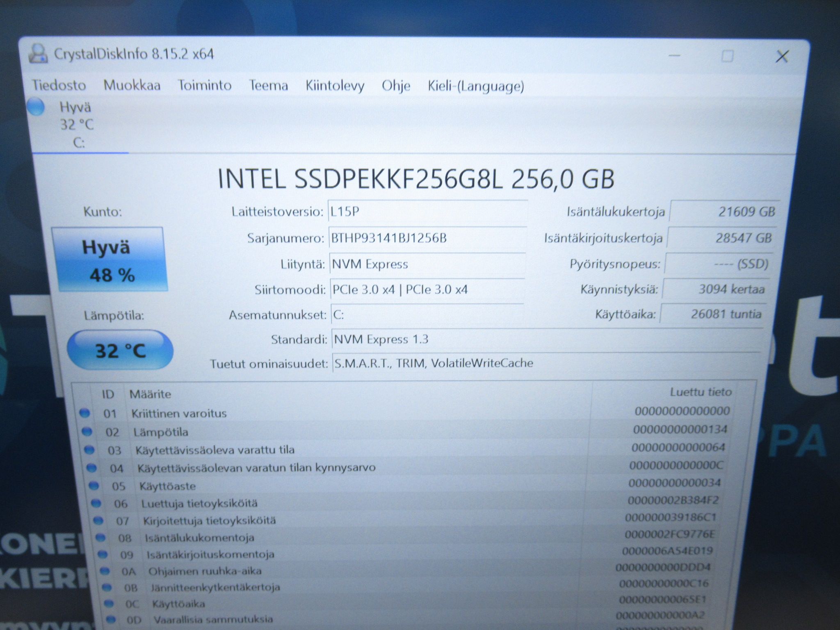840x630 pixels.
Task: Click the CrystalDiskInfo app icon in title bar
Action: (x=37, y=54)
